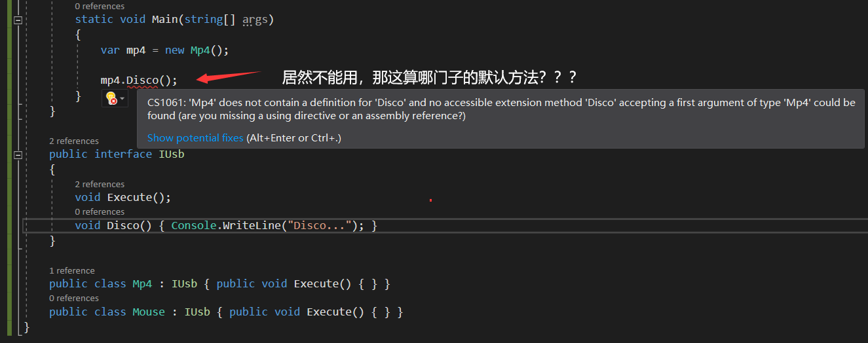868x343 pixels.
Task: Click the Mouse class name
Action: pyautogui.click(x=149, y=312)
